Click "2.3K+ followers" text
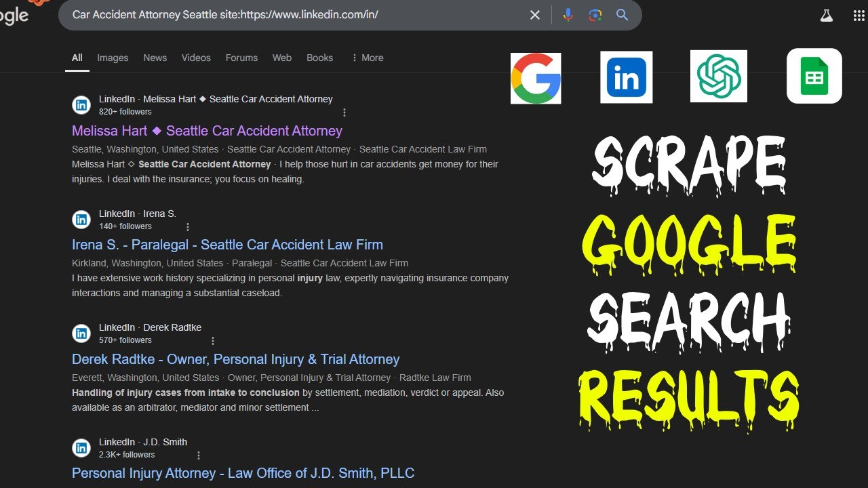868x488 pixels. click(127, 455)
